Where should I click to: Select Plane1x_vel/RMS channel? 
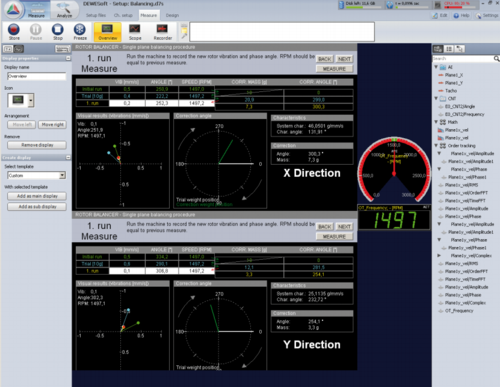tap(461, 185)
